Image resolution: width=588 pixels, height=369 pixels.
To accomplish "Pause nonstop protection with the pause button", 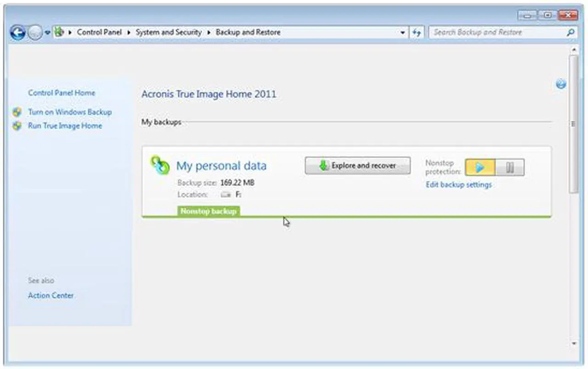I will [x=509, y=168].
